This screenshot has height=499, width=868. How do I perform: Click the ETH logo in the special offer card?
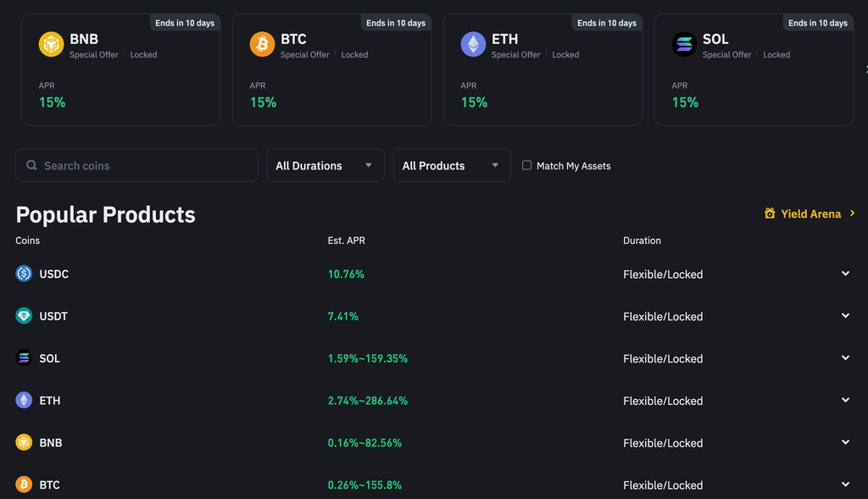473,43
